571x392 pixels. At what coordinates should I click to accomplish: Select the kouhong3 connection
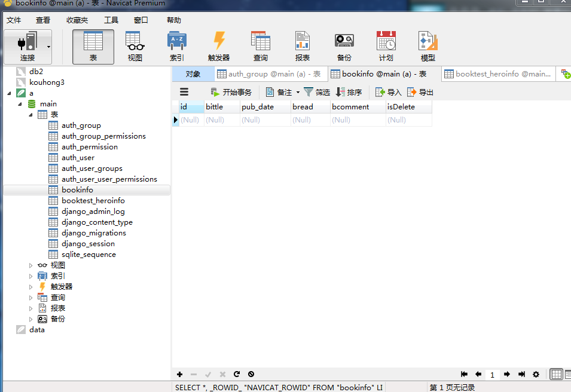pyautogui.click(x=47, y=82)
